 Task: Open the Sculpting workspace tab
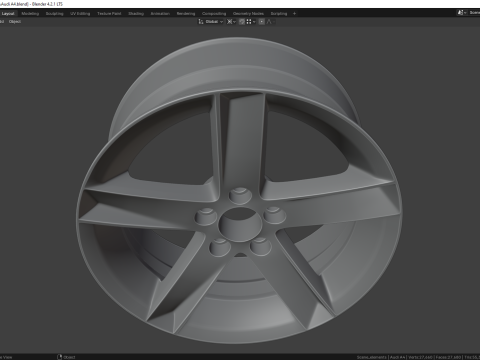point(54,14)
